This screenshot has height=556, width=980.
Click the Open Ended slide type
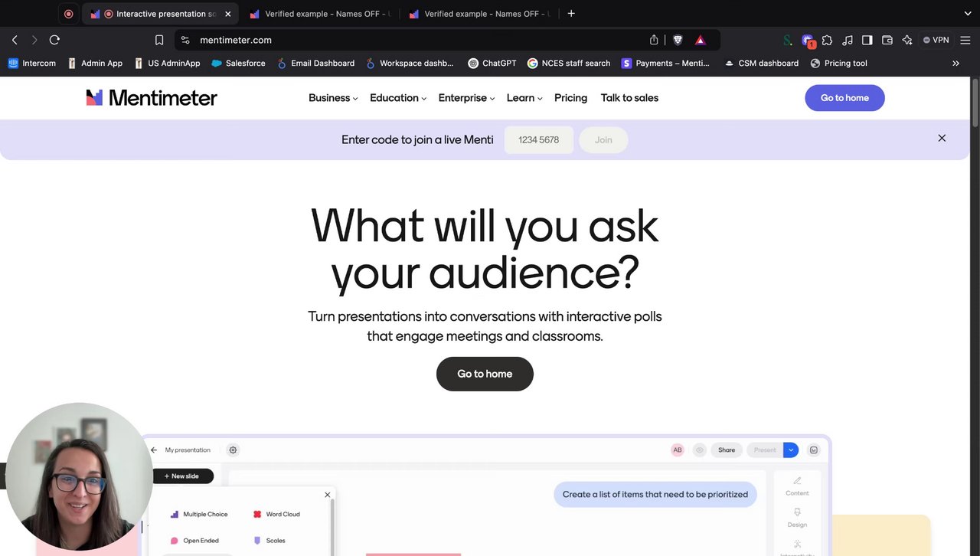tap(194, 540)
